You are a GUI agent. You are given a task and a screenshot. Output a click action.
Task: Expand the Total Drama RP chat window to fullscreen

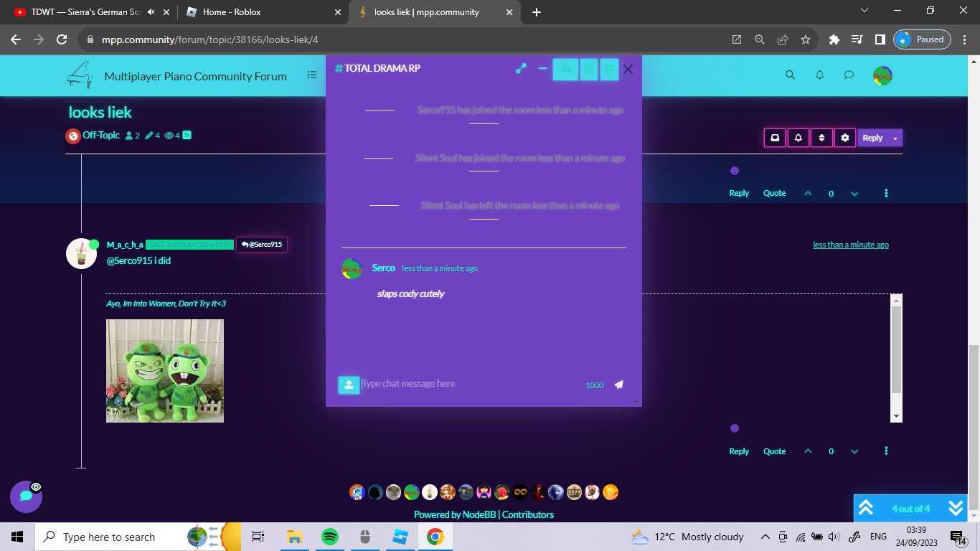point(521,68)
